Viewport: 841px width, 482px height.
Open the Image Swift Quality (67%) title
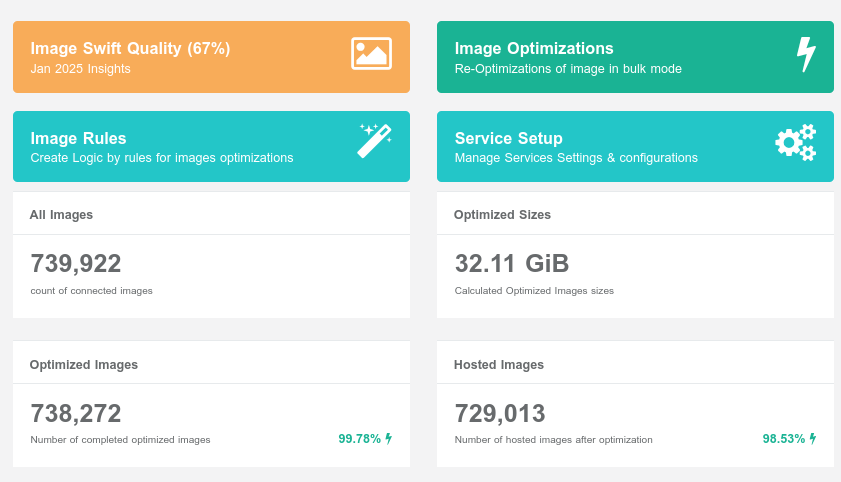point(130,48)
